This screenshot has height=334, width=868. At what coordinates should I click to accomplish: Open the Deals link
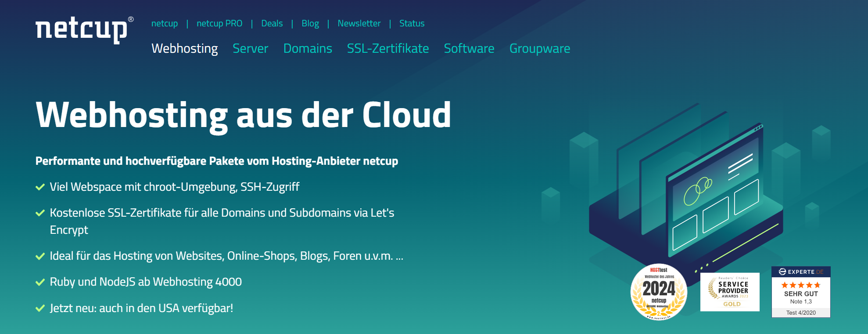(x=272, y=23)
